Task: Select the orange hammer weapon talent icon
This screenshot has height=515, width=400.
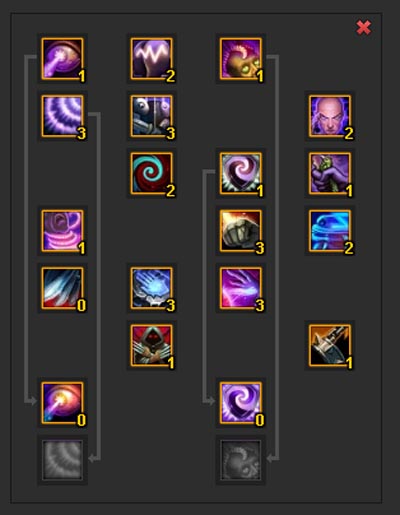Action: click(330, 345)
